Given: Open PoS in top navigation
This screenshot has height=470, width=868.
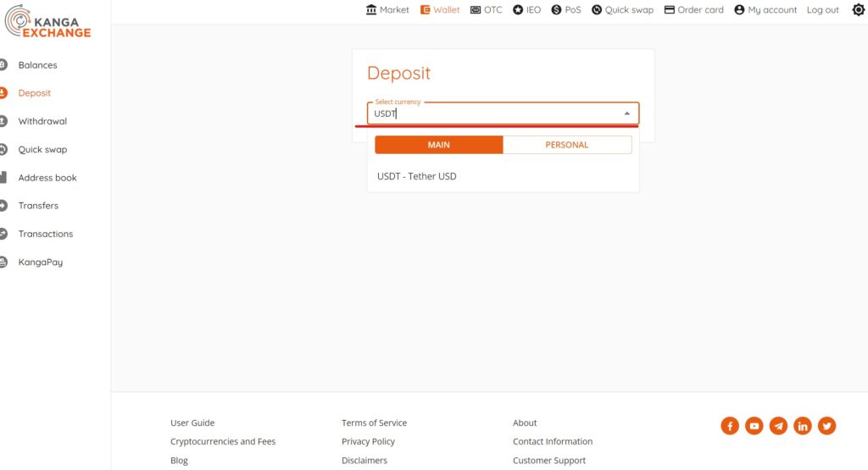Looking at the screenshot, I should point(573,10).
